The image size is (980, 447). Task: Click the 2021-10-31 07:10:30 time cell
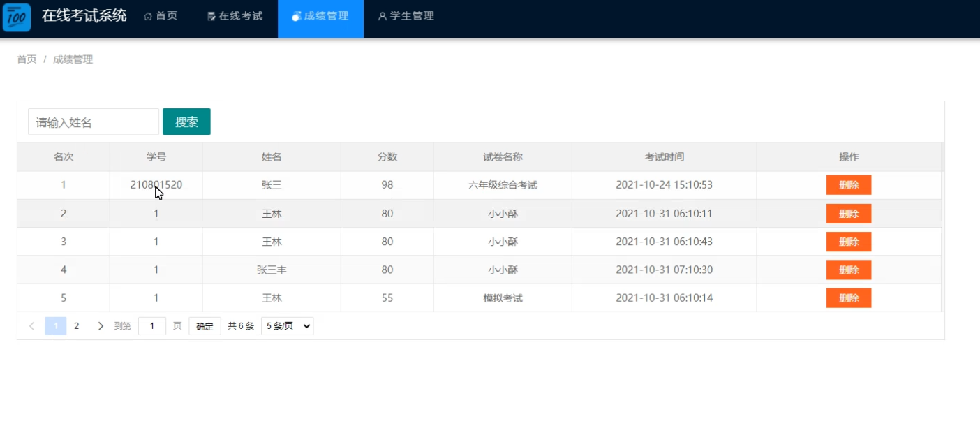[x=664, y=270]
